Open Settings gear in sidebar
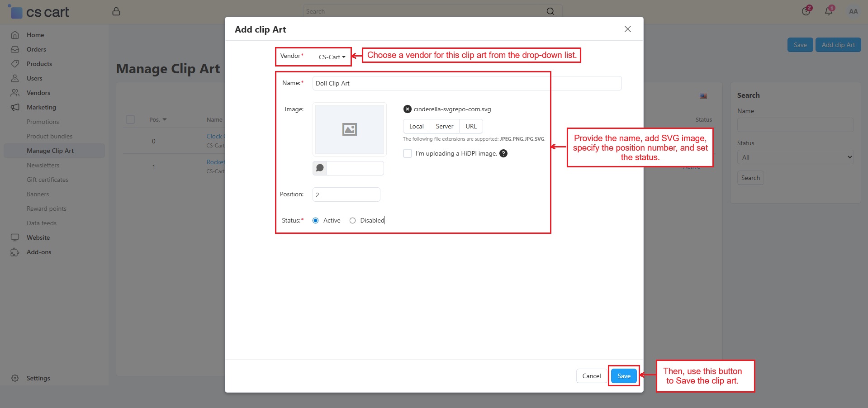Image resolution: width=868 pixels, height=408 pixels. tap(15, 378)
